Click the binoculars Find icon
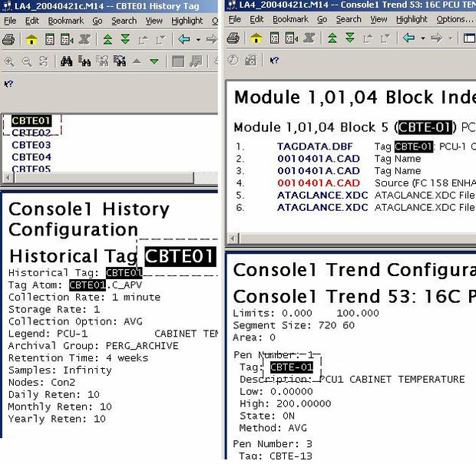476x464 pixels. pyautogui.click(x=67, y=61)
